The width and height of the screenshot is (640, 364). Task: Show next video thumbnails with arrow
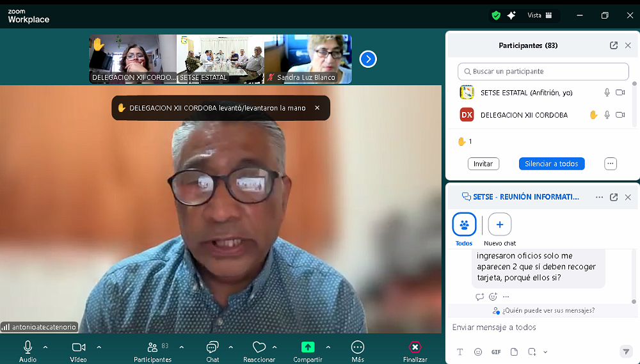(368, 59)
